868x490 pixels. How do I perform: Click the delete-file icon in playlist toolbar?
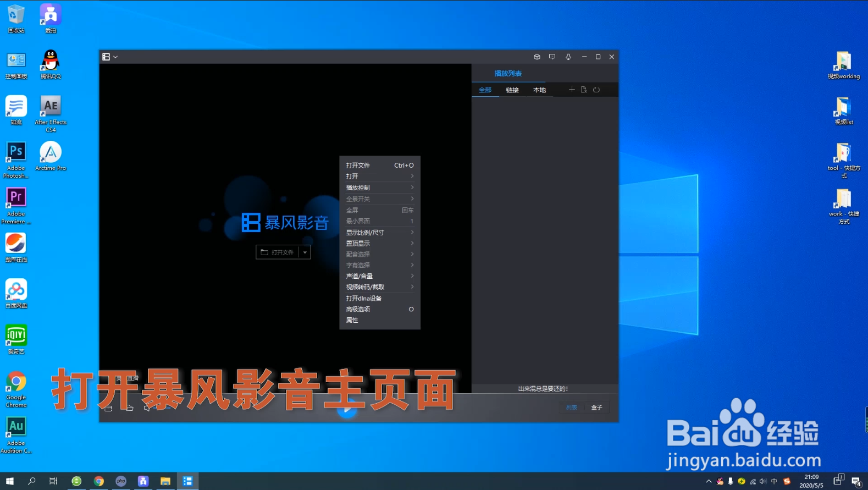(584, 89)
